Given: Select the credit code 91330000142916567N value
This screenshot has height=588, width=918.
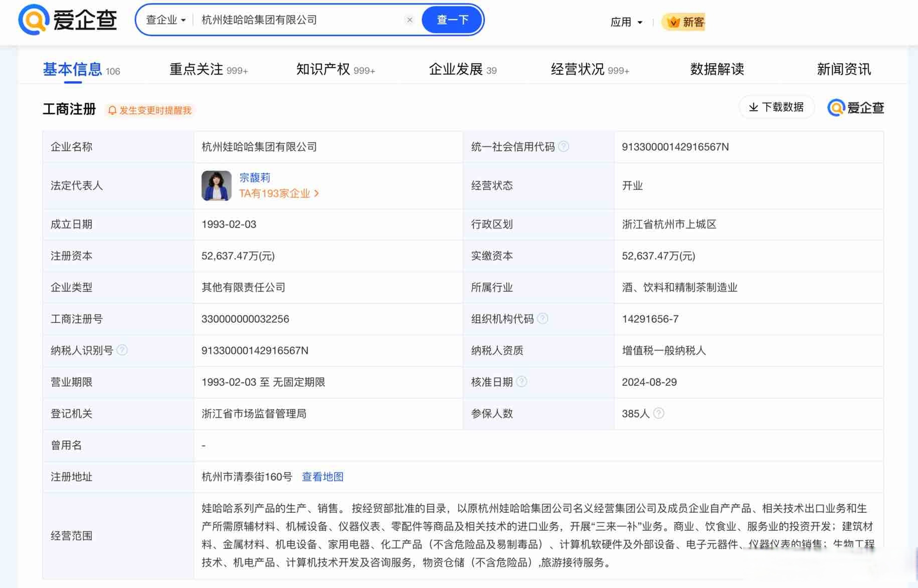Looking at the screenshot, I should 675,147.
